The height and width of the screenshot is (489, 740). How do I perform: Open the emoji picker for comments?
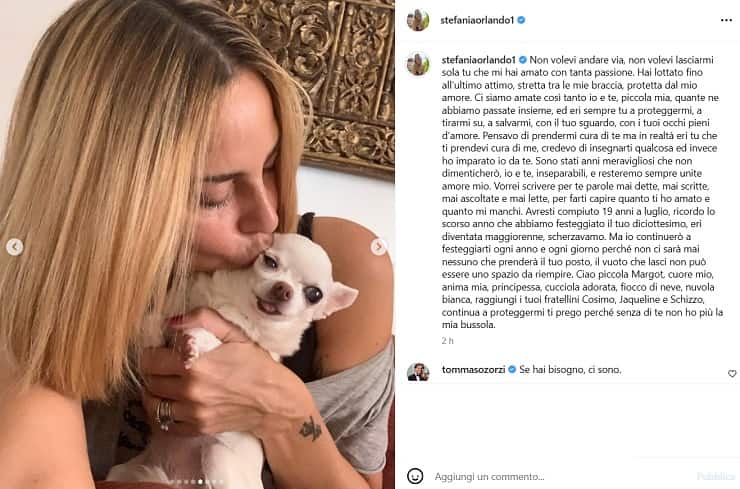click(415, 476)
